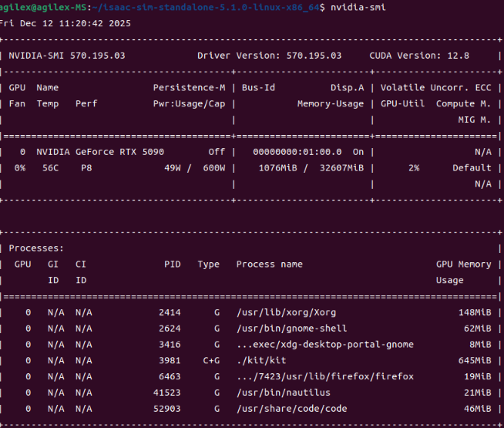Viewport: 504px width, 428px height.
Task: Click PID 3981 in process table
Action: click(170, 360)
